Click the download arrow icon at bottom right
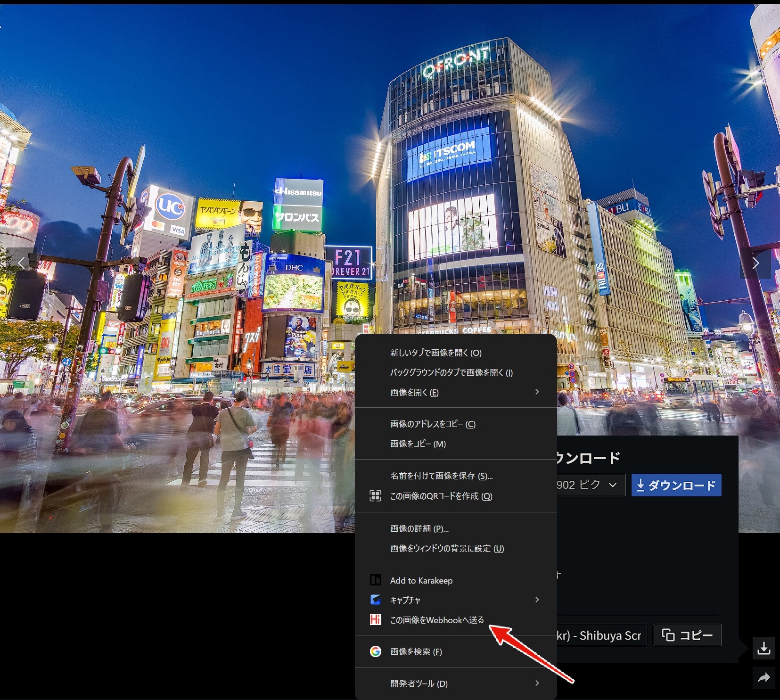780x700 pixels. 764,649
